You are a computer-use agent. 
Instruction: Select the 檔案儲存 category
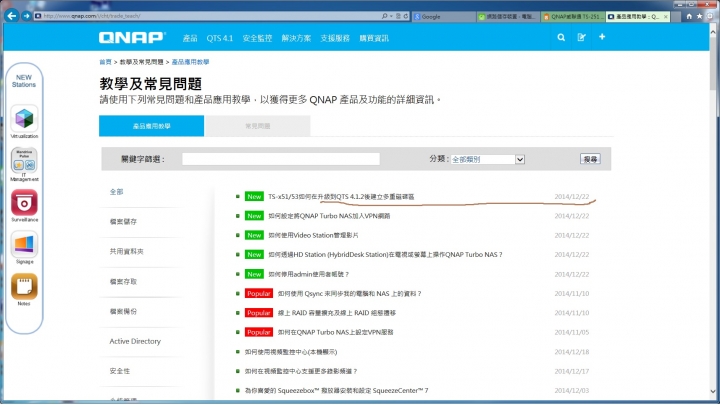123,221
